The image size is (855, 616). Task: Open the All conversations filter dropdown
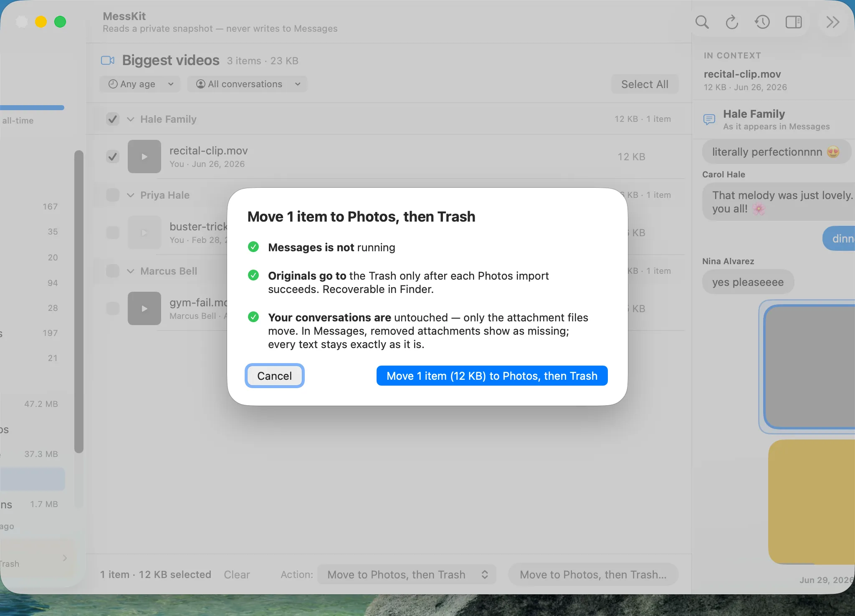[247, 84]
